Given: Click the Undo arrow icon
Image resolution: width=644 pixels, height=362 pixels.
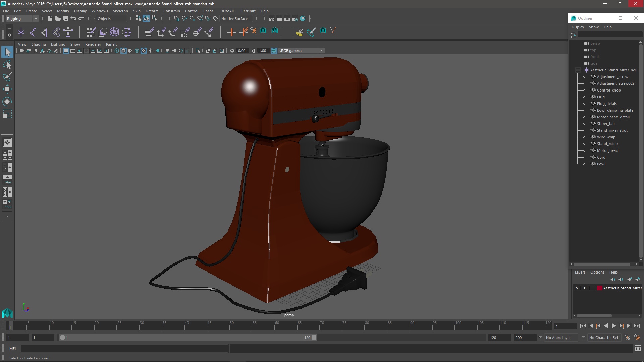Looking at the screenshot, I should [x=73, y=19].
